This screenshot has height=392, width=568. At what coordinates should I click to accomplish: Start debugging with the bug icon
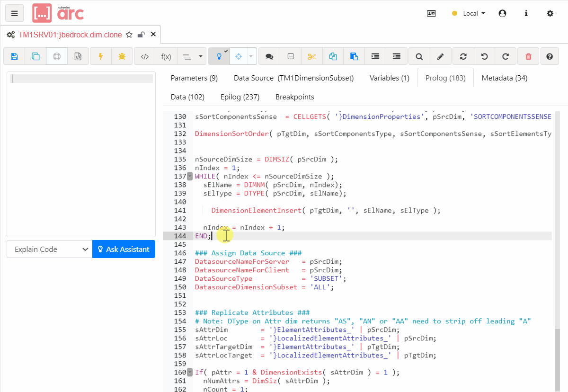pos(123,56)
